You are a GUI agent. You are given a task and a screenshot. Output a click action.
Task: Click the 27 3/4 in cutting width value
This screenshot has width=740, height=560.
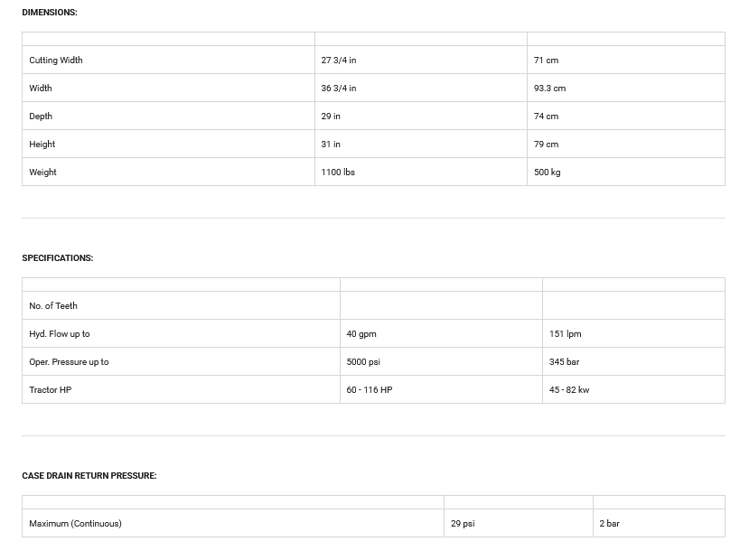(339, 61)
